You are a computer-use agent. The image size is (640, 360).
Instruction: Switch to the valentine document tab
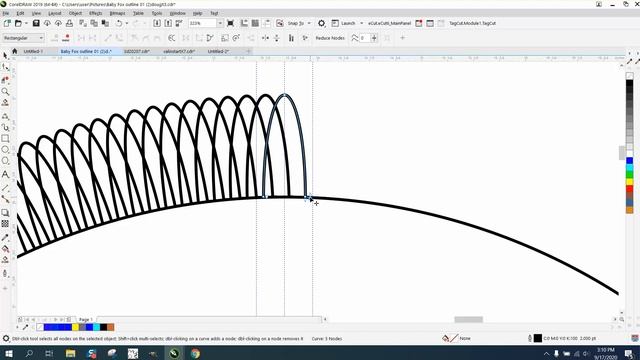point(179,51)
